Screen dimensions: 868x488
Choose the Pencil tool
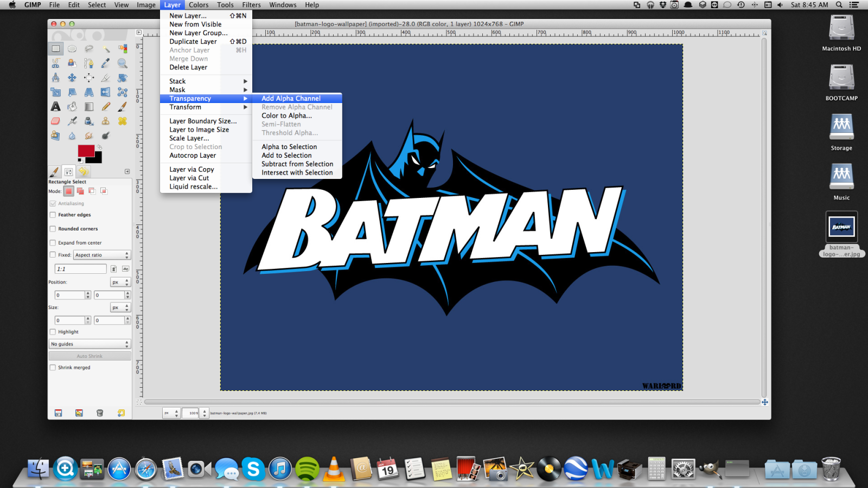coord(106,107)
